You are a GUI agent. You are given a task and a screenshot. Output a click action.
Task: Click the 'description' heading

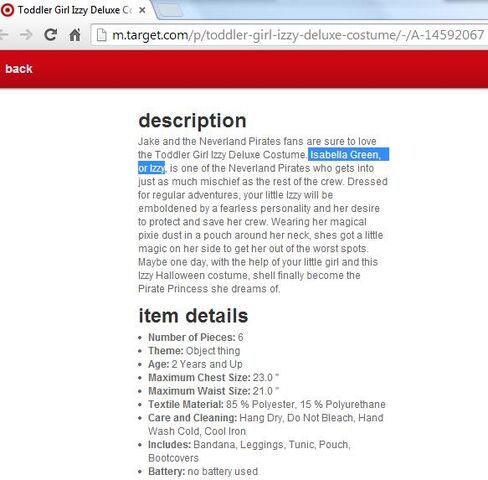point(192,121)
